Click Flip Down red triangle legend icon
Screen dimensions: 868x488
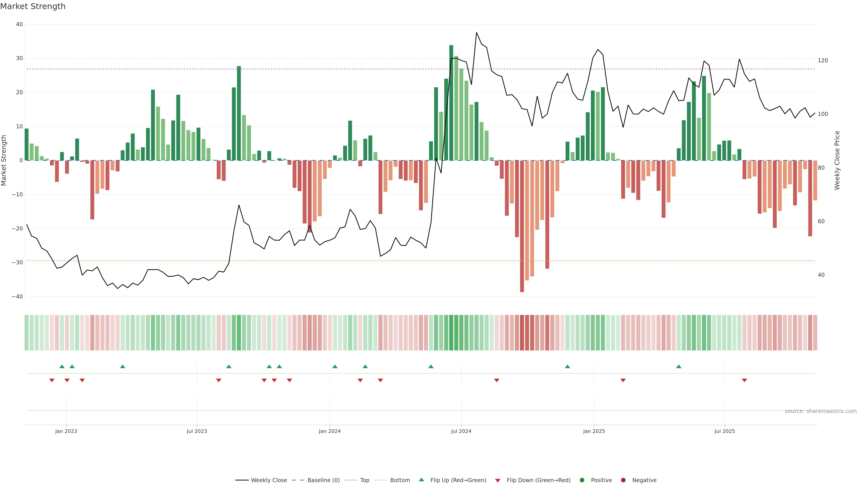point(498,480)
